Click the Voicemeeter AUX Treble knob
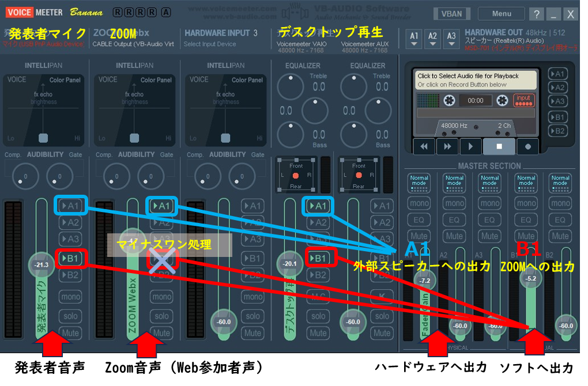 click(353, 86)
